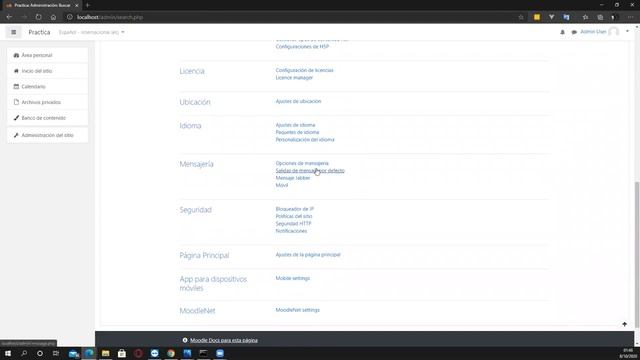Image resolution: width=640 pixels, height=360 pixels.
Task: Open Google Chrome from taskbar
Action: point(171,353)
